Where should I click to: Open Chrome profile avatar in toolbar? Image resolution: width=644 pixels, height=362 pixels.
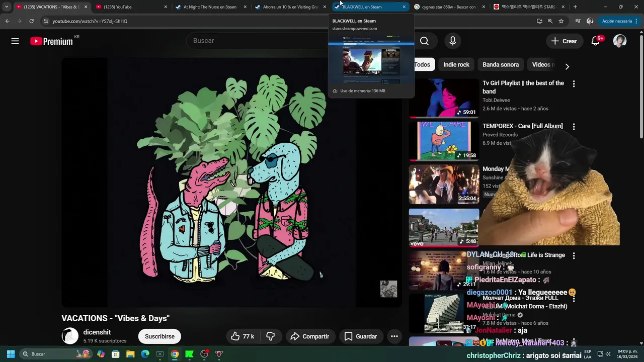pos(590,21)
